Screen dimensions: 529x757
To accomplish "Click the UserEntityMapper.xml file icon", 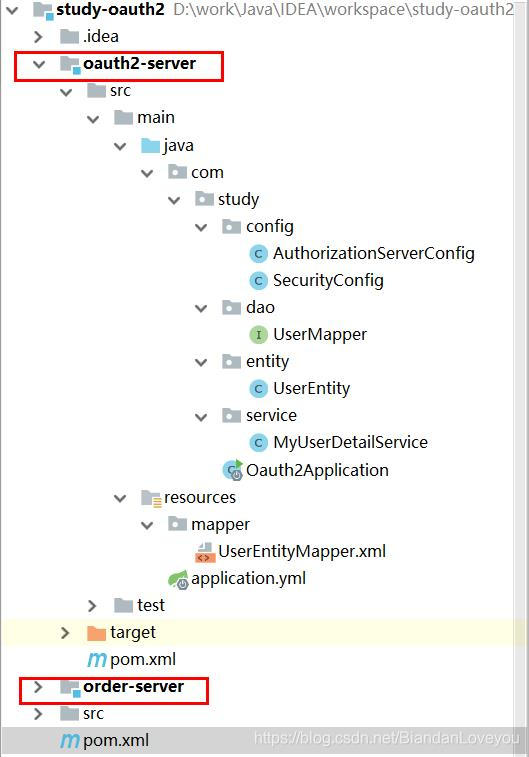I will 205,552.
